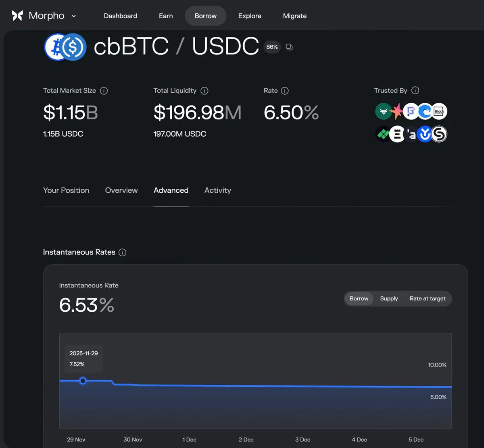This screenshot has height=448, width=484.
Task: Open the Activity tab
Action: tap(218, 190)
